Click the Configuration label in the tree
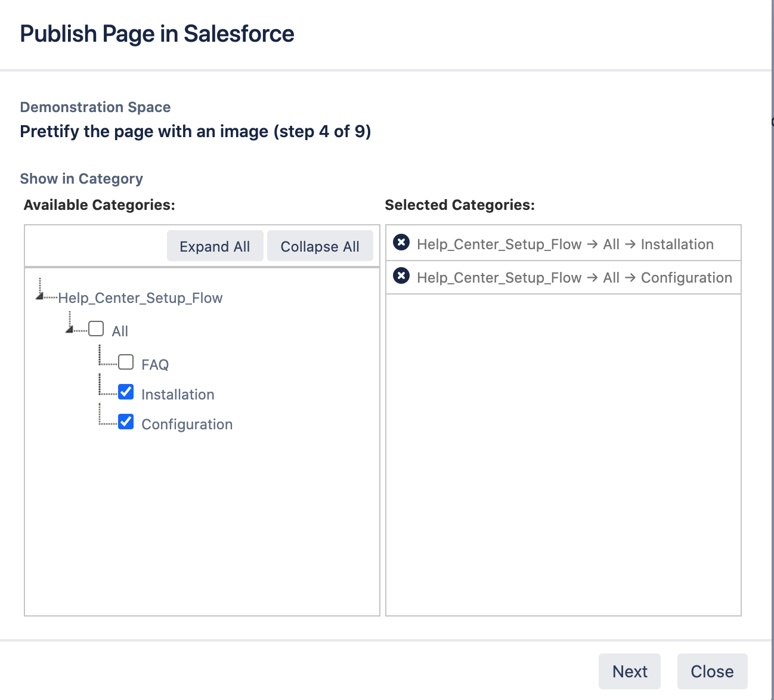774x700 pixels. pos(187,425)
